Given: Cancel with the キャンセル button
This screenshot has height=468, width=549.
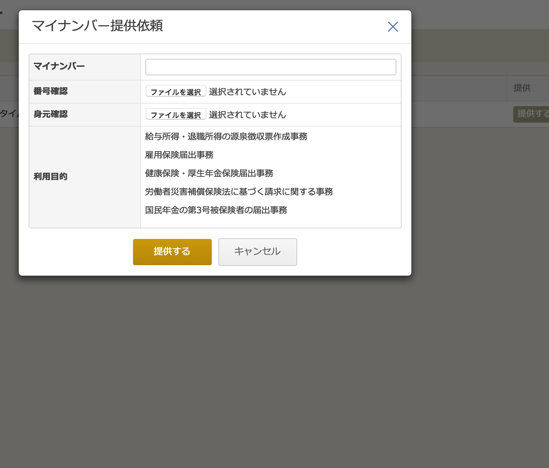Looking at the screenshot, I should [257, 252].
